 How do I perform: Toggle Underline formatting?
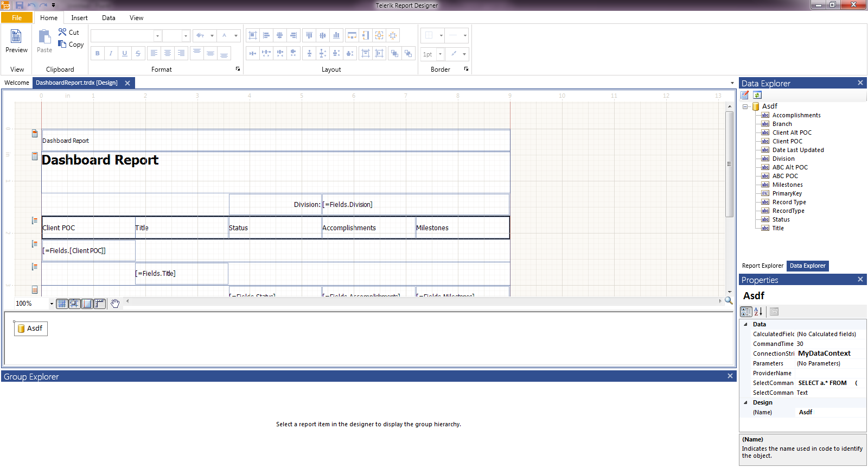coord(125,53)
